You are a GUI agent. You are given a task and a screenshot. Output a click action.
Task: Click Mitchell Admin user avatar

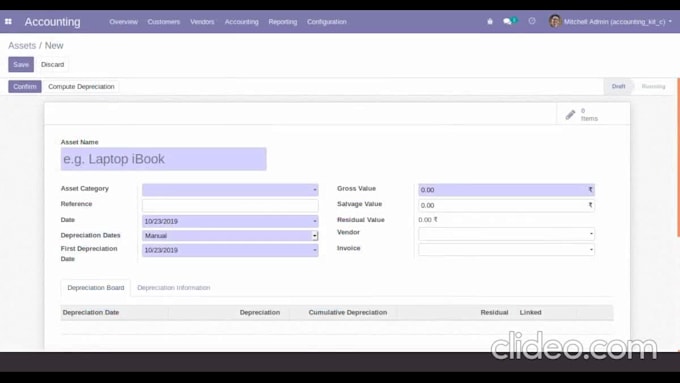pyautogui.click(x=555, y=21)
